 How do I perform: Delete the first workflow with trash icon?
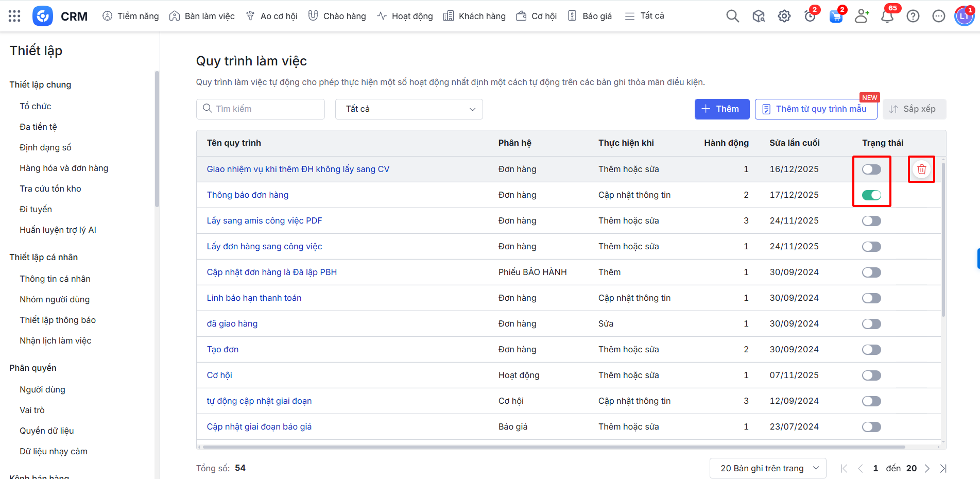[921, 169]
